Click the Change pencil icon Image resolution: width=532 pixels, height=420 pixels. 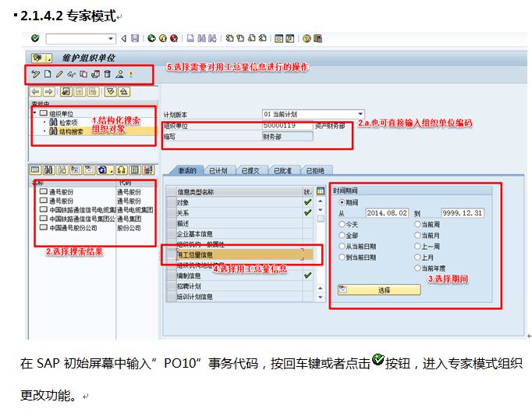59,73
